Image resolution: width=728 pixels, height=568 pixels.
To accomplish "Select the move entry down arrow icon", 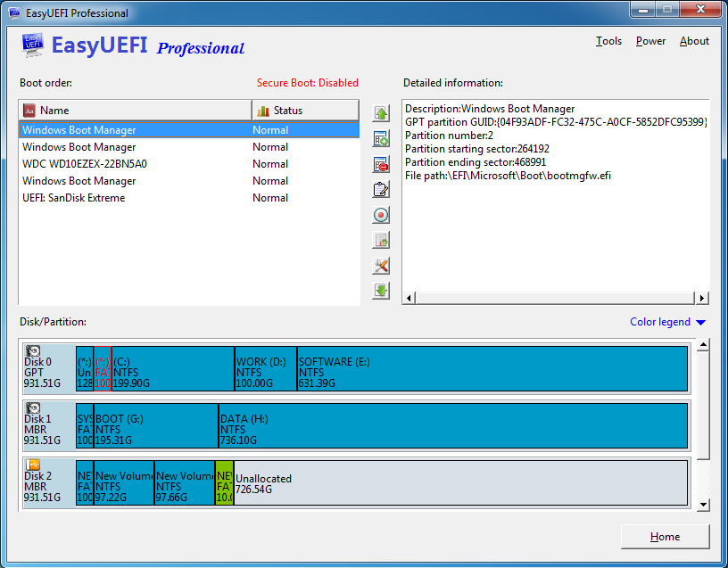I will click(381, 290).
